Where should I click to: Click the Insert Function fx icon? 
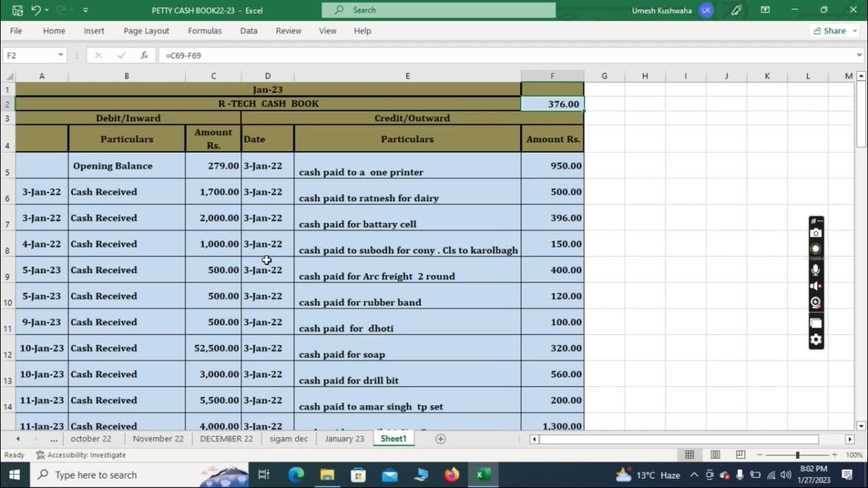pos(144,55)
